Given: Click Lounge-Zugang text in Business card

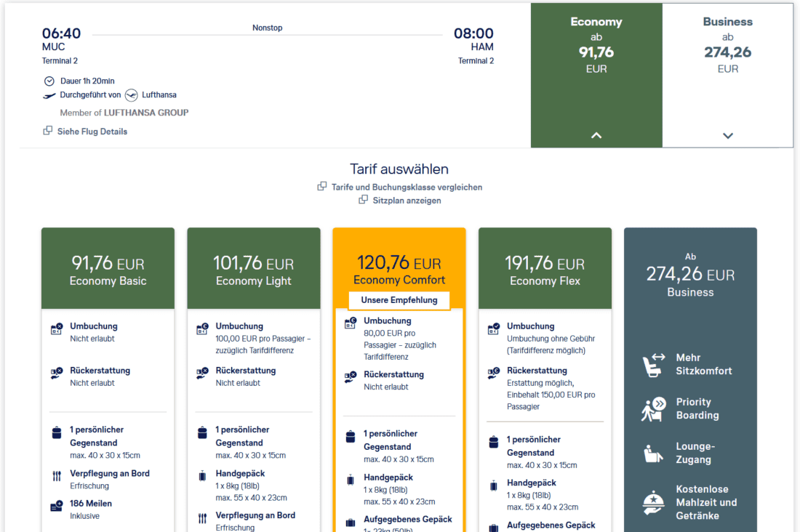Looking at the screenshot, I should [x=695, y=453].
